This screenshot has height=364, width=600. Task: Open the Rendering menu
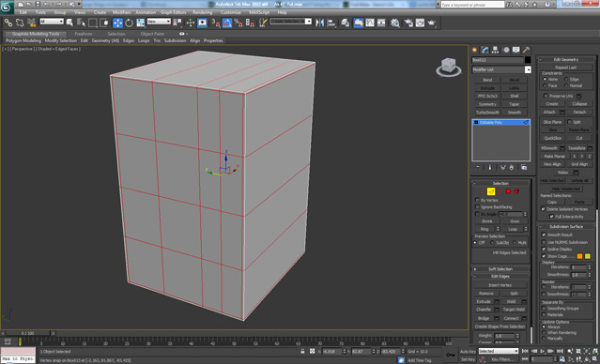(203, 12)
